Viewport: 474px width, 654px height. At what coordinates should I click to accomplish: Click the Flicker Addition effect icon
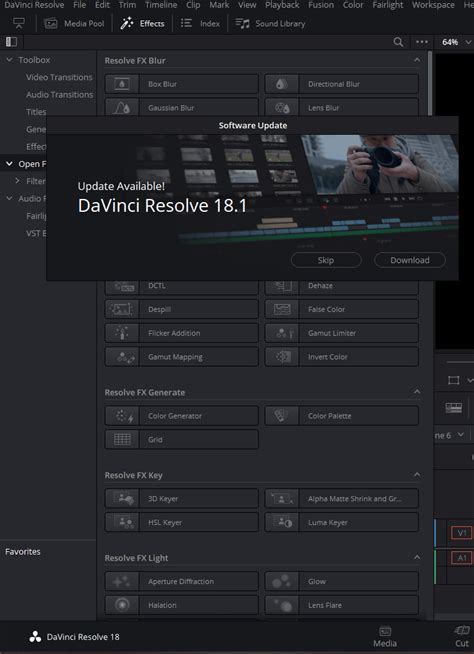point(121,333)
